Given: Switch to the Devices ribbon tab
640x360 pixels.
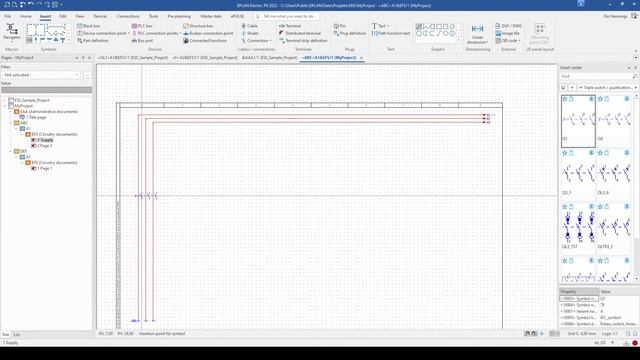Looking at the screenshot, I should (100, 16).
